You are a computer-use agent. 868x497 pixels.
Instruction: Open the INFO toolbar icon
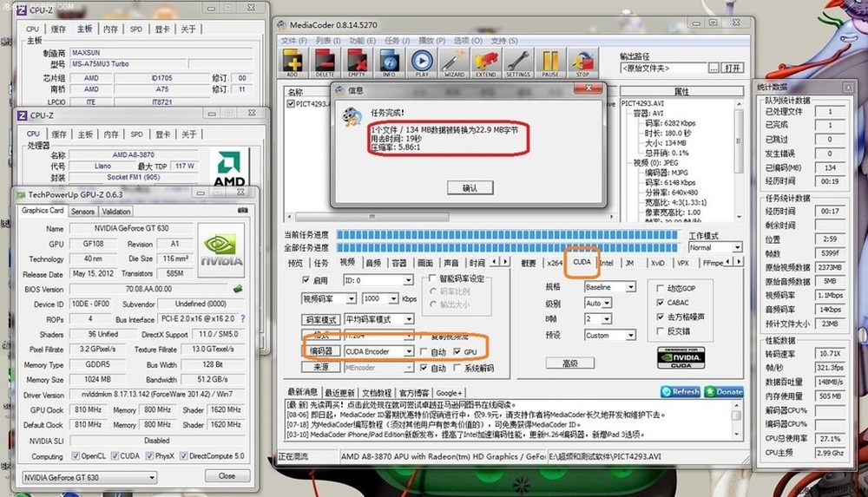coord(388,62)
